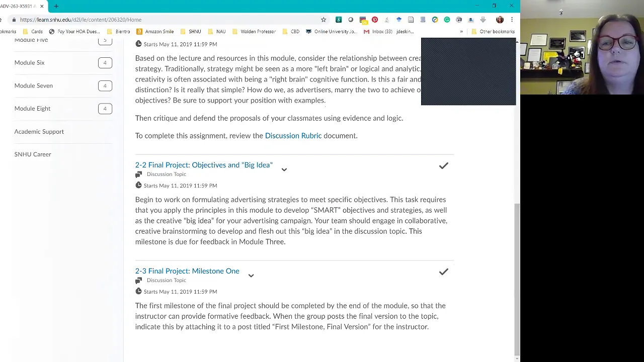
Task: Open the NAU bookmark folder
Action: tap(216, 32)
